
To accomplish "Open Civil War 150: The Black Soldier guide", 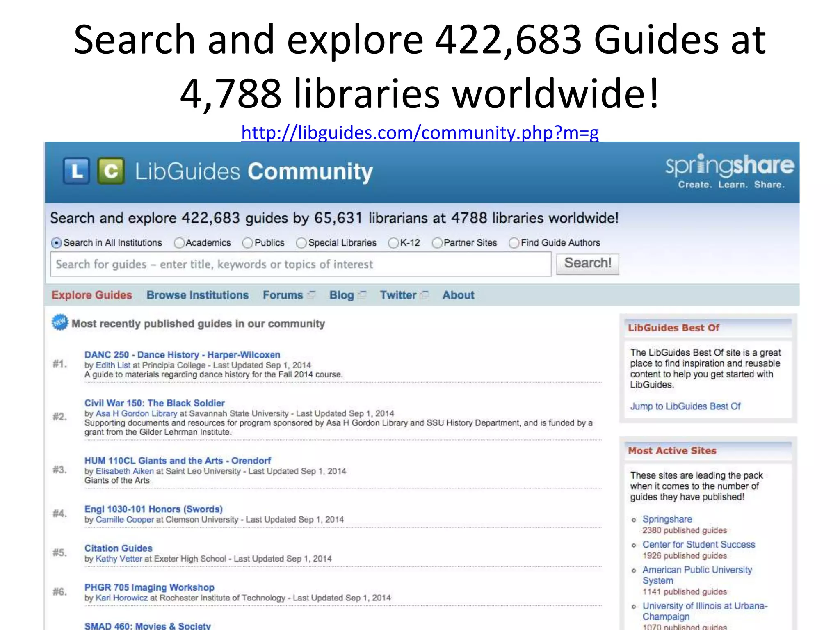I will (x=154, y=403).
